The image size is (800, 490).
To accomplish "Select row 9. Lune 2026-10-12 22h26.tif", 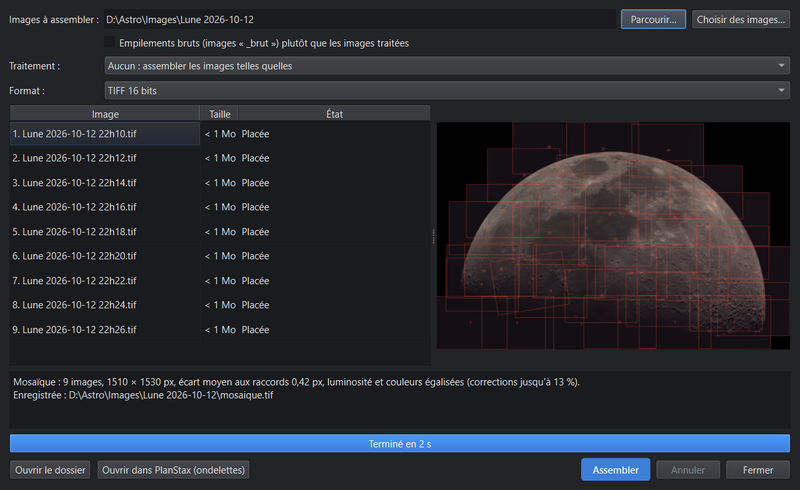I will click(220, 330).
